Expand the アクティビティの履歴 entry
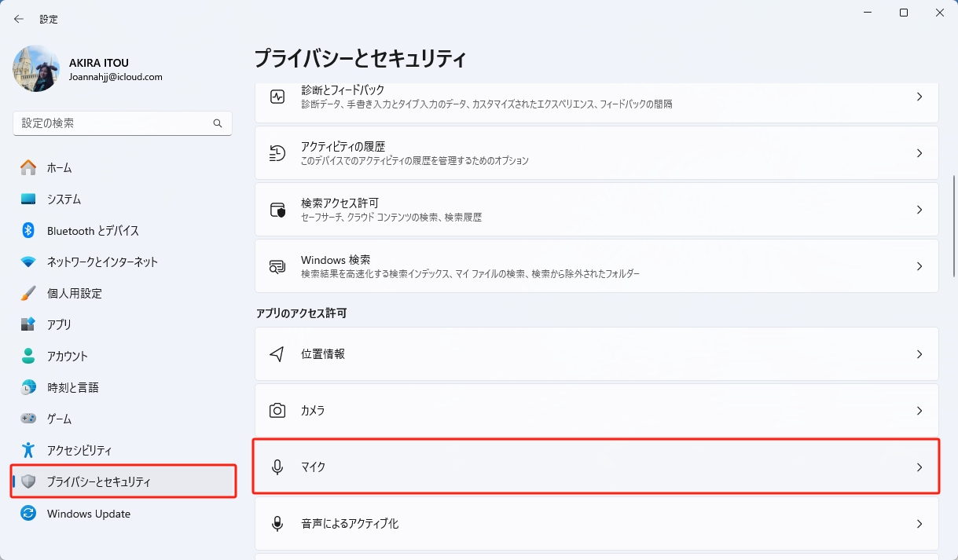Screen dimensions: 958x560 pyautogui.click(x=919, y=152)
